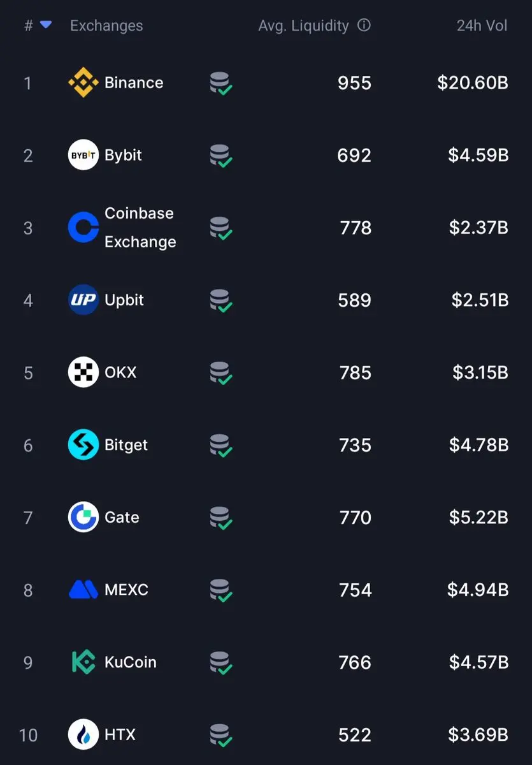Sort by 24h Vol column header
This screenshot has height=765, width=532.
click(x=482, y=25)
